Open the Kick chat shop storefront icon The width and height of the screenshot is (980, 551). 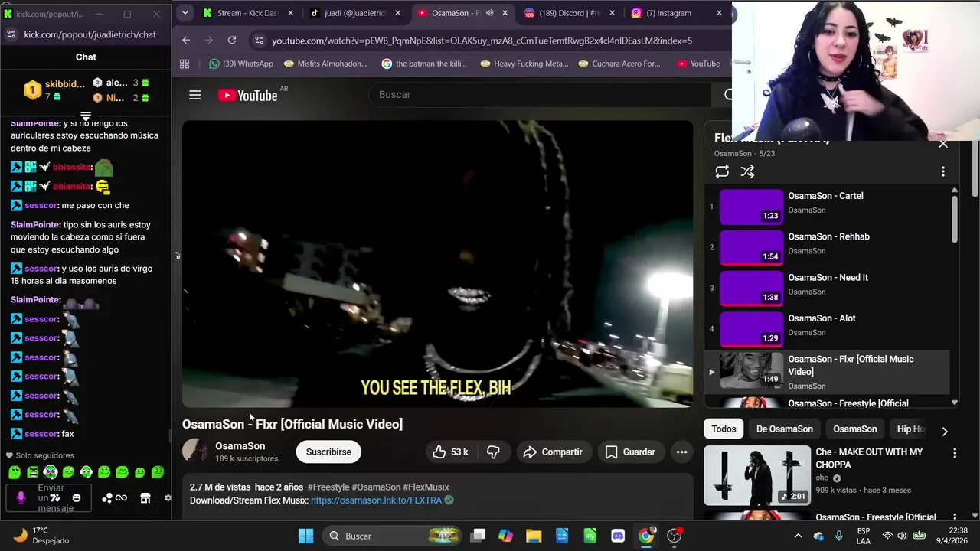[x=145, y=498]
